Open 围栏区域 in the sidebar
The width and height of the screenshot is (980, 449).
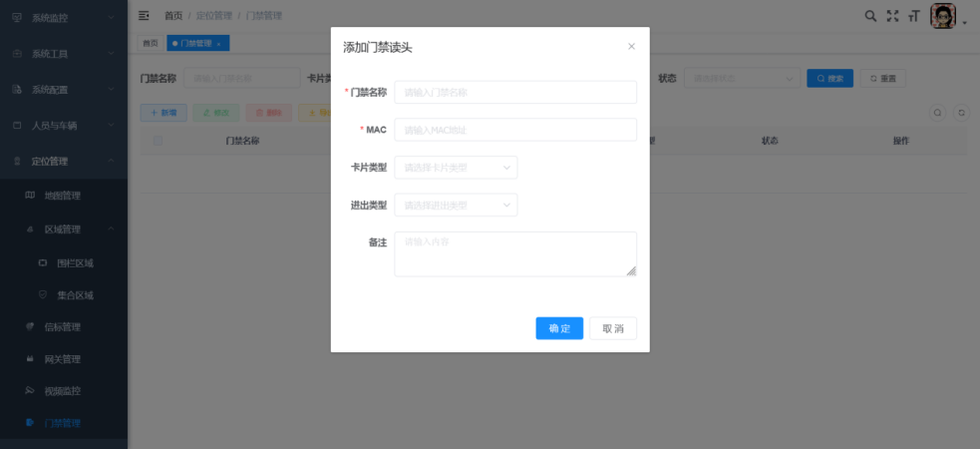75,263
